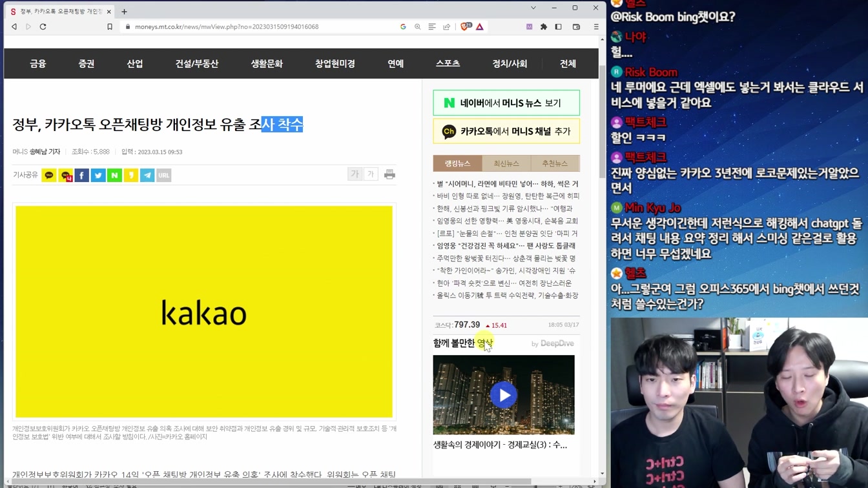Image resolution: width=868 pixels, height=488 pixels.
Task: Go to 생활문화 section
Action: pyautogui.click(x=267, y=63)
